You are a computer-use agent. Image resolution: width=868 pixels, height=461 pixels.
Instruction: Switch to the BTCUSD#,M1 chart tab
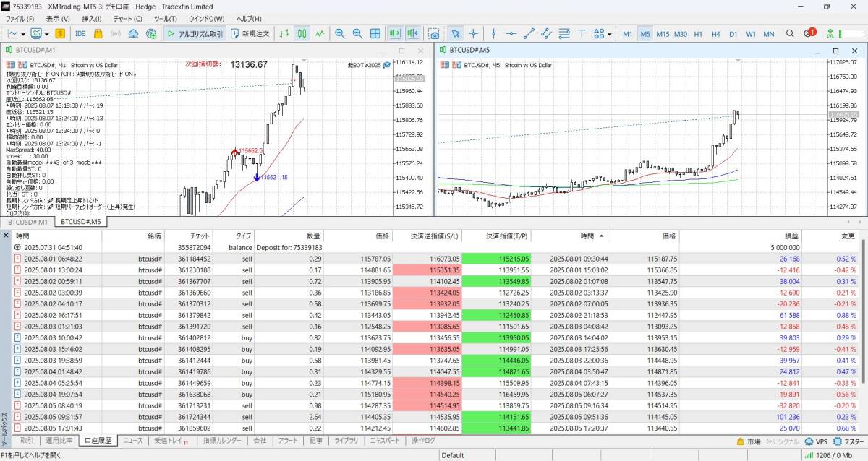[x=28, y=222]
